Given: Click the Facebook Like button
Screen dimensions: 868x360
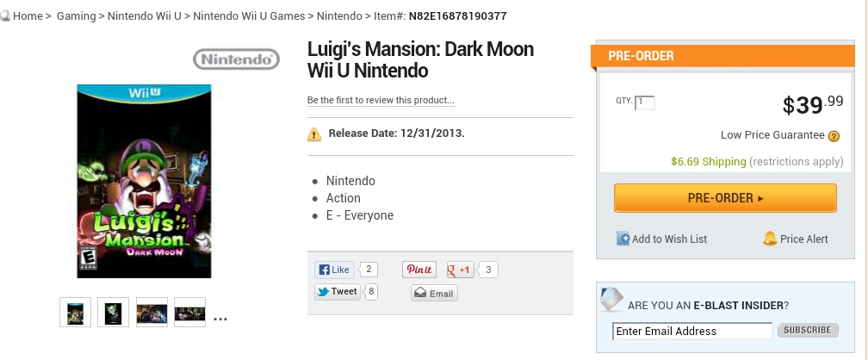Looking at the screenshot, I should (x=333, y=270).
